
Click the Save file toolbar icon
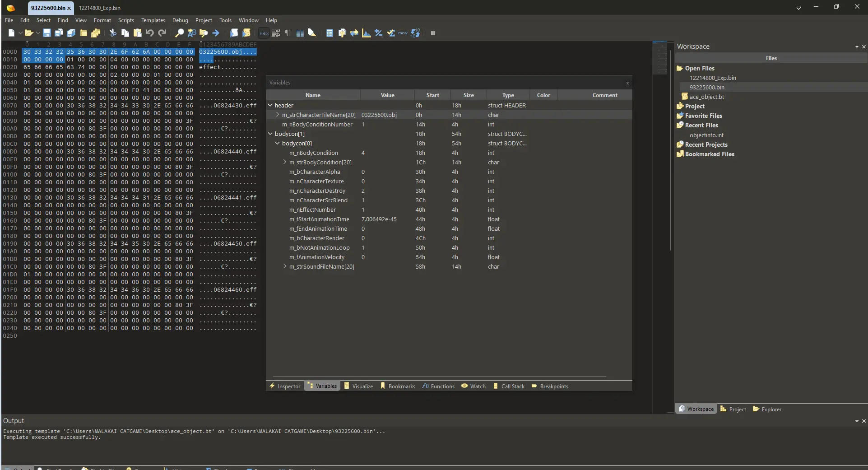pyautogui.click(x=46, y=33)
